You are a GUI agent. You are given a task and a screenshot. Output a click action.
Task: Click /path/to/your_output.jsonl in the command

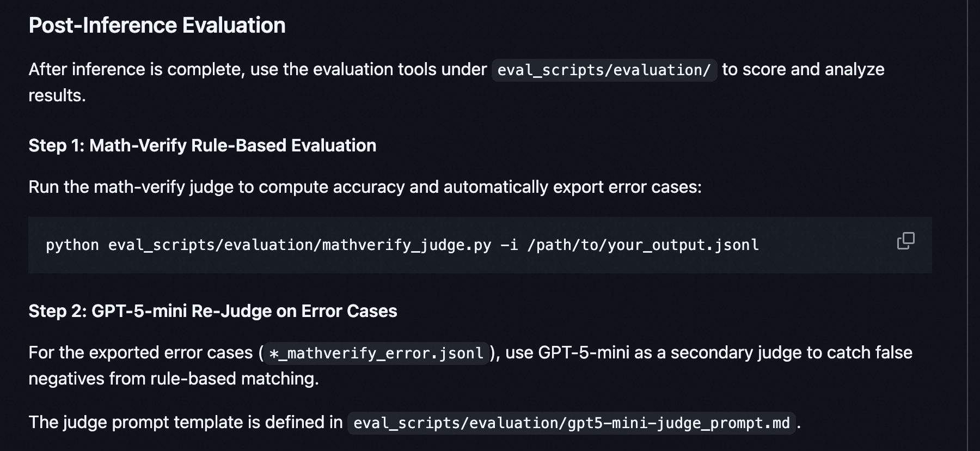pyautogui.click(x=642, y=245)
